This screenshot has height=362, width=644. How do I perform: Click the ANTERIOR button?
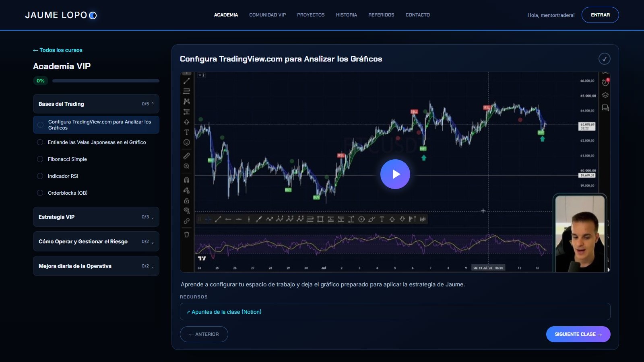[204, 334]
